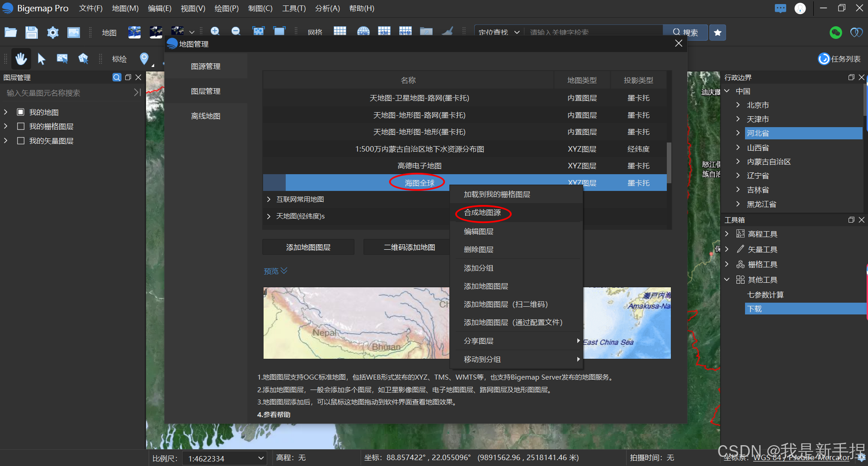Choose 删除图层 from context menu
This screenshot has height=466, width=868.
[478, 250]
